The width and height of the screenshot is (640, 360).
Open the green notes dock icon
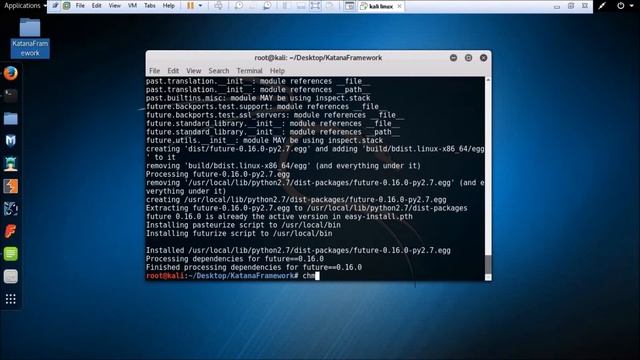pyautogui.click(x=11, y=254)
